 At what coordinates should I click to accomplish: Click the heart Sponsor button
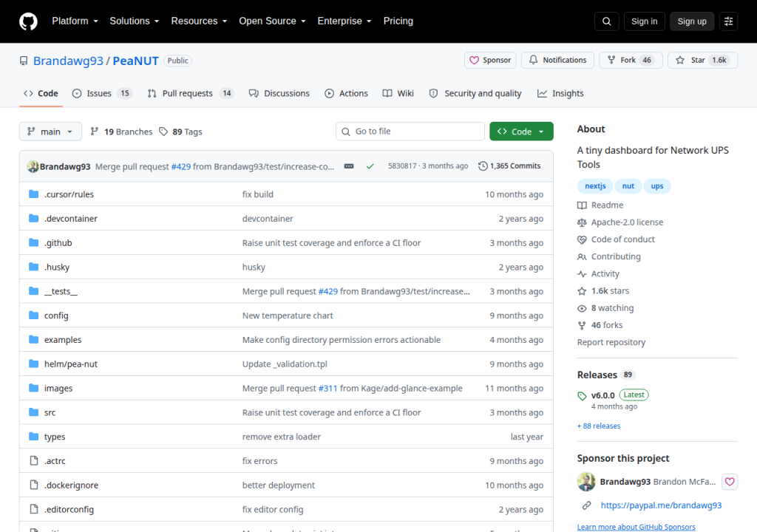(x=490, y=60)
